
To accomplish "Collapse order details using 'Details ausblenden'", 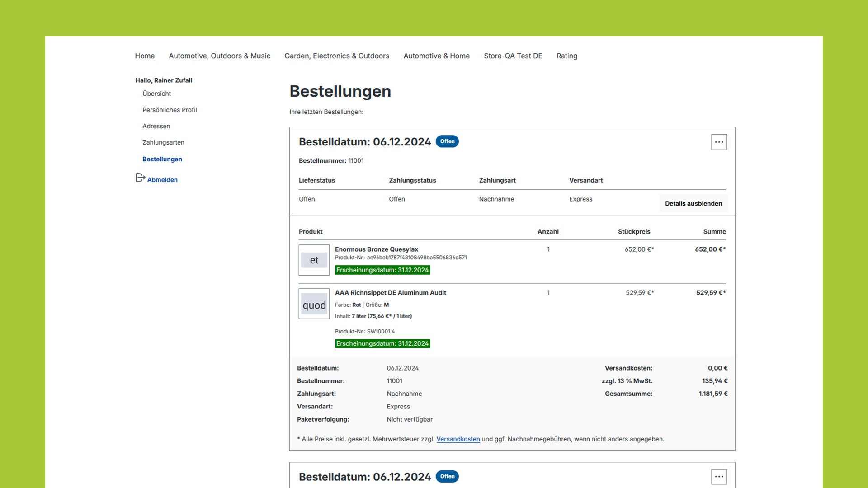I will coord(693,204).
